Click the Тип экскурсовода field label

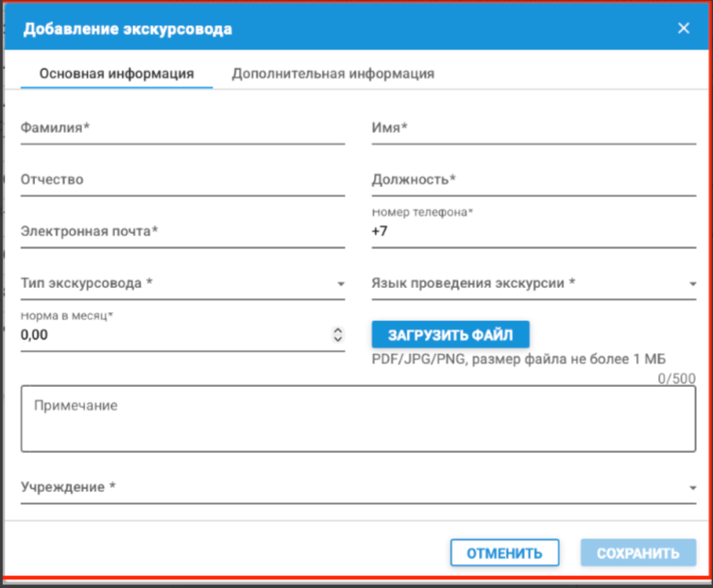coord(86,283)
